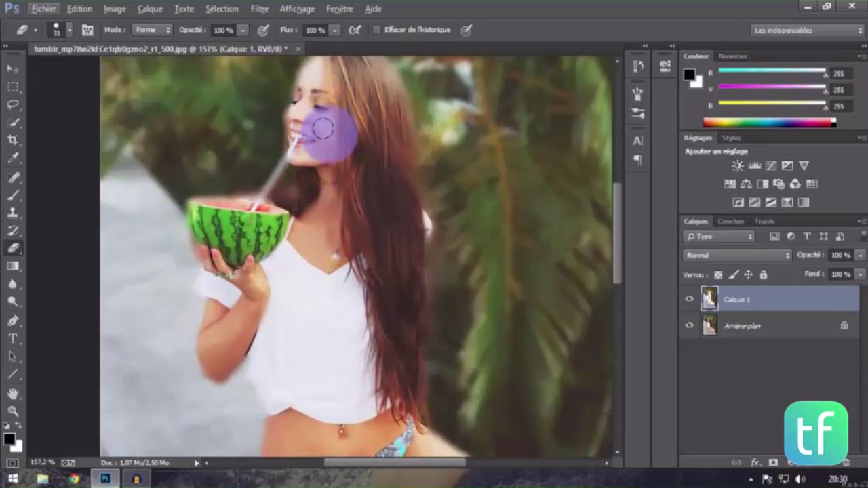Select the Spot Healing Brush tool
Image resolution: width=868 pixels, height=488 pixels.
(x=13, y=178)
